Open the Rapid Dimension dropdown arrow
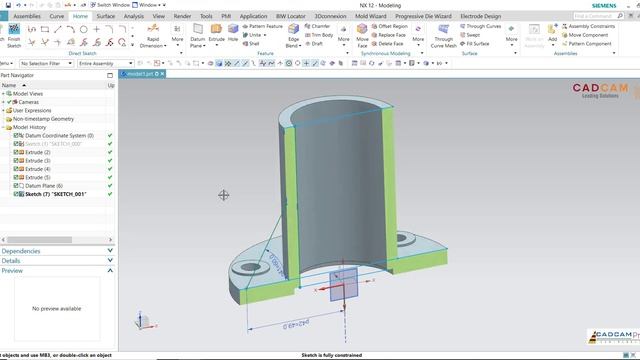 165,46
